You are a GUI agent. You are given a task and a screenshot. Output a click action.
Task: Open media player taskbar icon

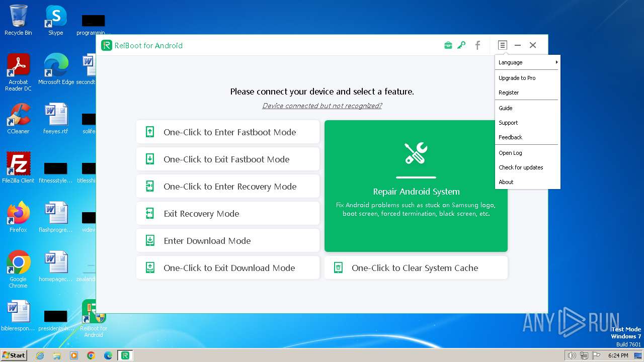tap(74, 355)
